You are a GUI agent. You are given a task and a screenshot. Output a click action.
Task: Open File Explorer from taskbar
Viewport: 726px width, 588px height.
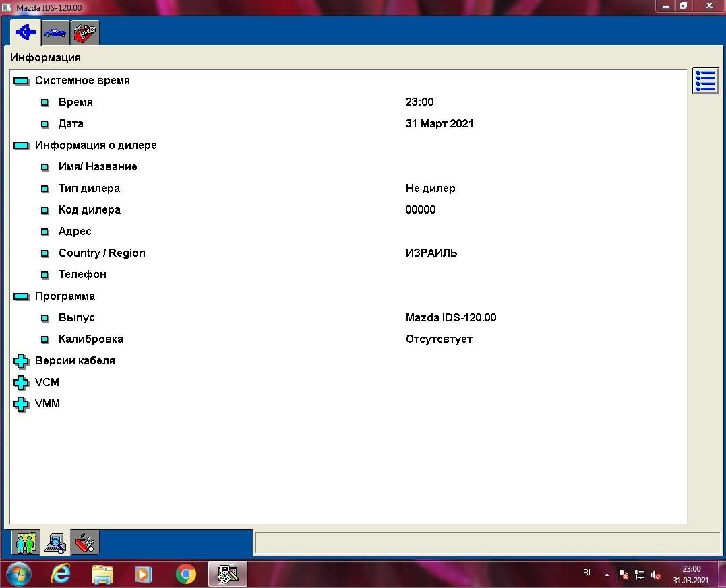[102, 575]
